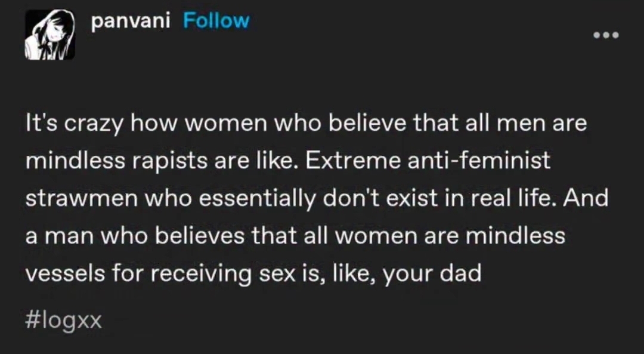Click the post line beginning "It's crazy how"

point(306,123)
